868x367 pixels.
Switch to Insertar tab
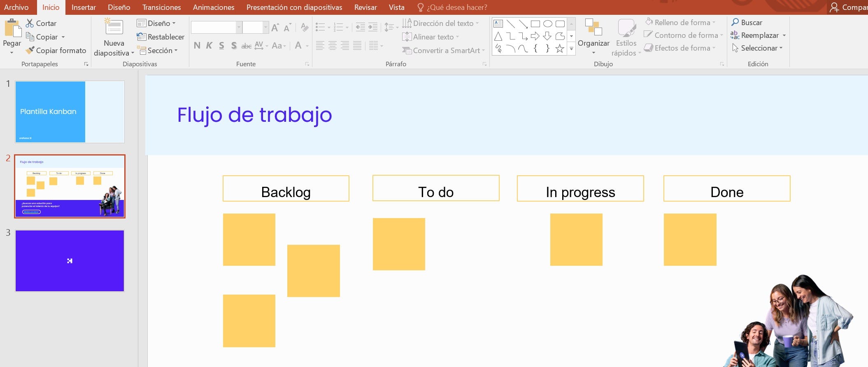coord(84,7)
